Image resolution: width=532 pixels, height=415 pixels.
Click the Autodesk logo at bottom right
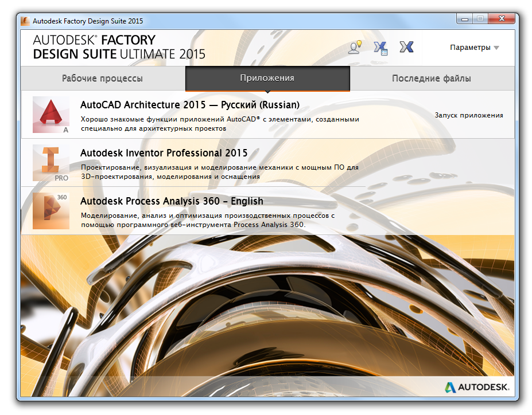click(x=477, y=387)
